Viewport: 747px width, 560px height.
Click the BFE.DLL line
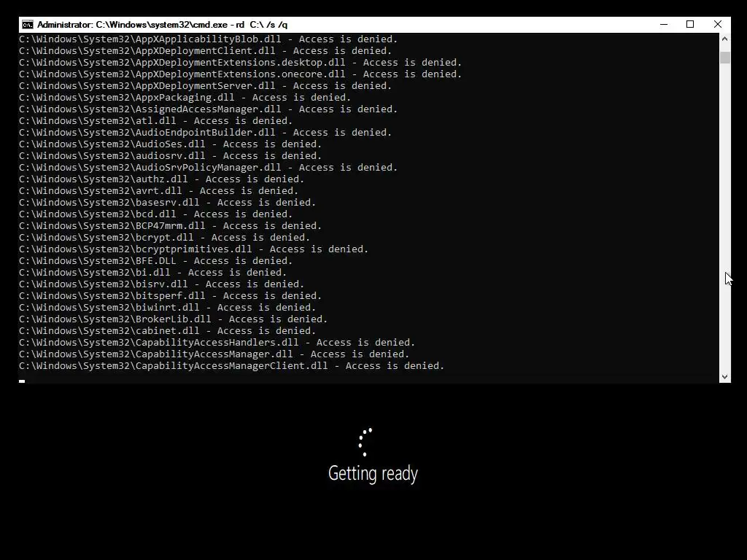156,261
